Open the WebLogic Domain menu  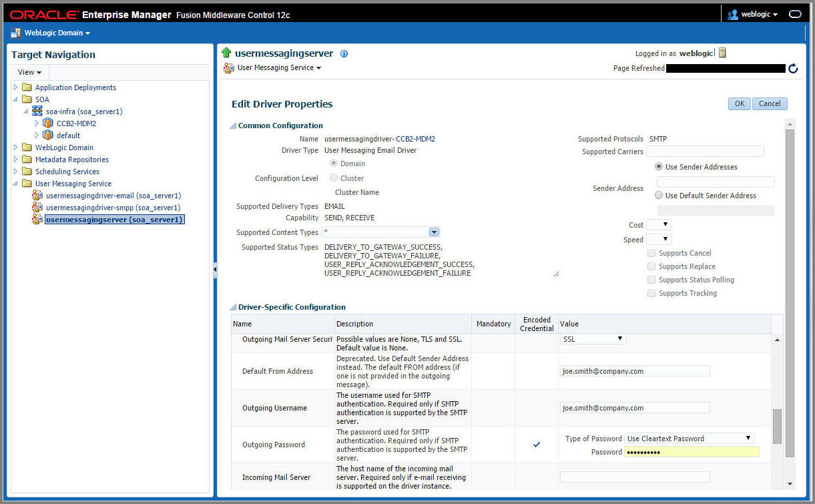(x=57, y=33)
